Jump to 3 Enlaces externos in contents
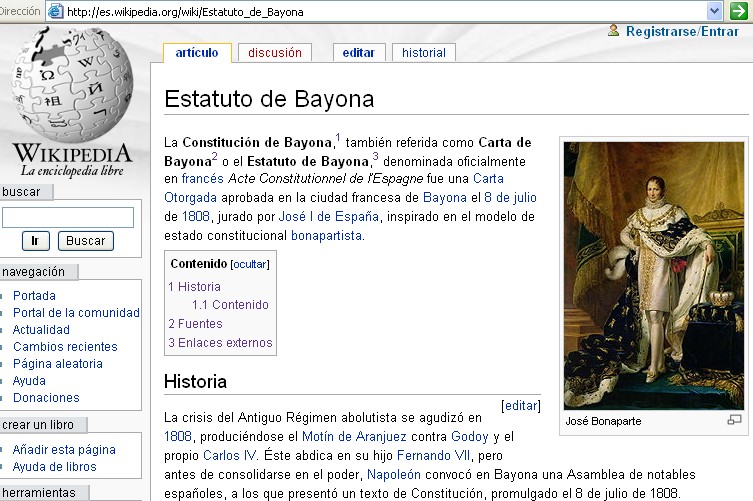 click(x=220, y=342)
